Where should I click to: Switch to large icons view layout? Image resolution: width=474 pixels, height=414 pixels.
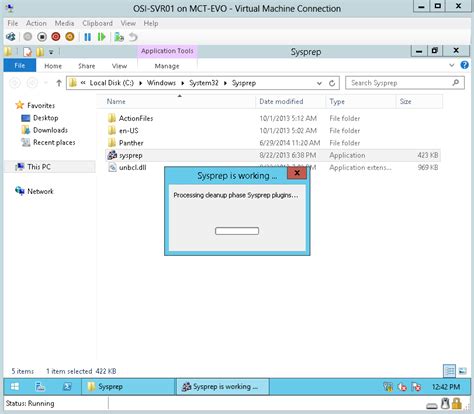tap(463, 371)
